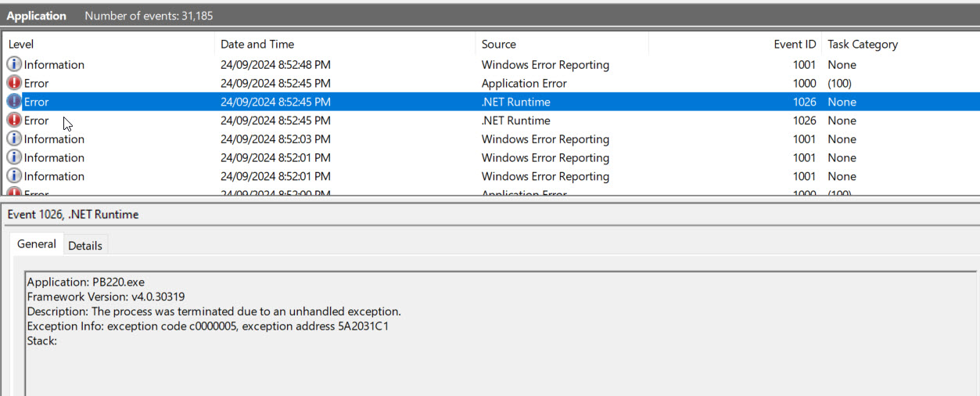Select the Event ID 1000 cell
The image size is (980, 396).
tap(804, 84)
